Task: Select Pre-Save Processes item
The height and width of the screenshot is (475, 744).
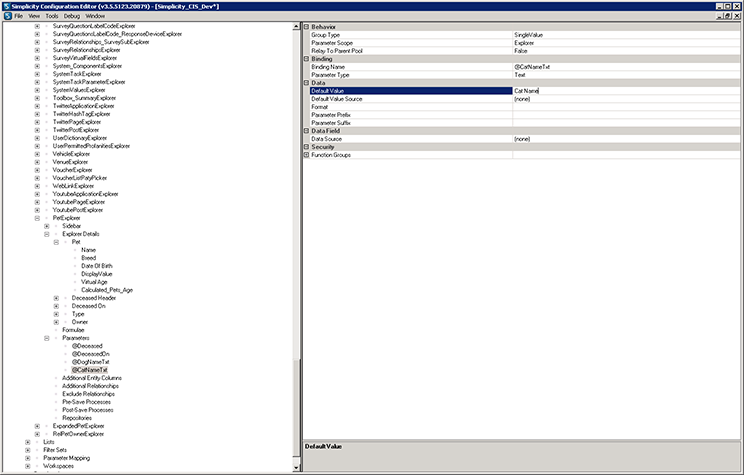Action: click(86, 402)
